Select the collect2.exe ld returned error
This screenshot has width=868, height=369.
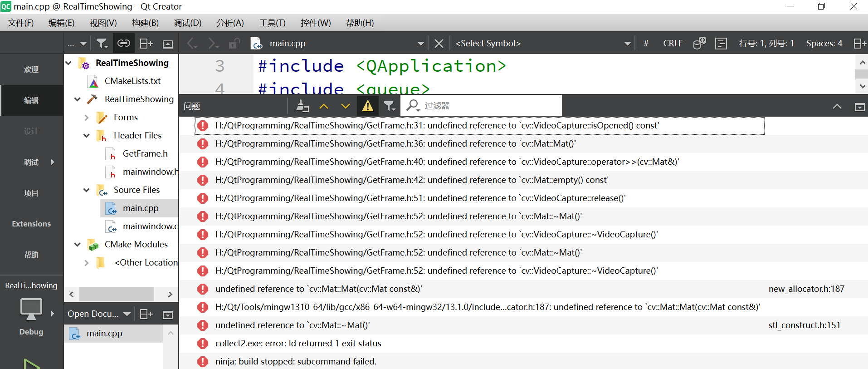[x=523, y=344]
